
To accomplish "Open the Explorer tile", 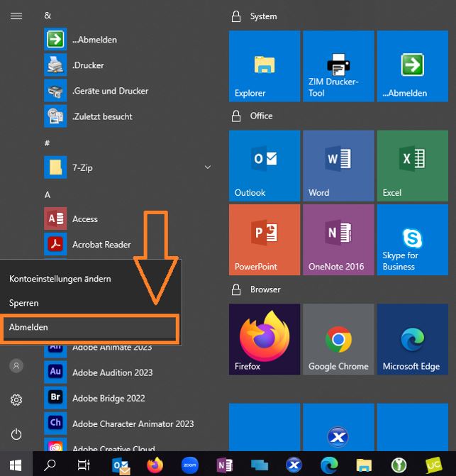I will (x=265, y=66).
